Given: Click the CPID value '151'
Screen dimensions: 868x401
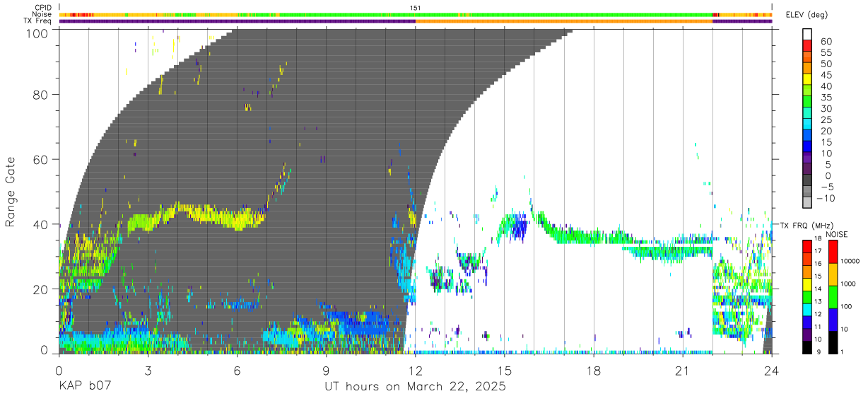Looking at the screenshot, I should (415, 8).
